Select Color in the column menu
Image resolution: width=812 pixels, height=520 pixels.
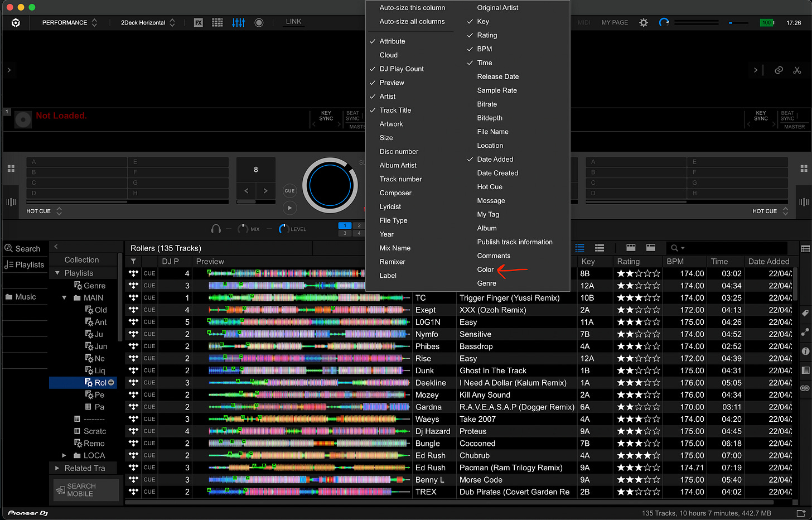(x=485, y=269)
